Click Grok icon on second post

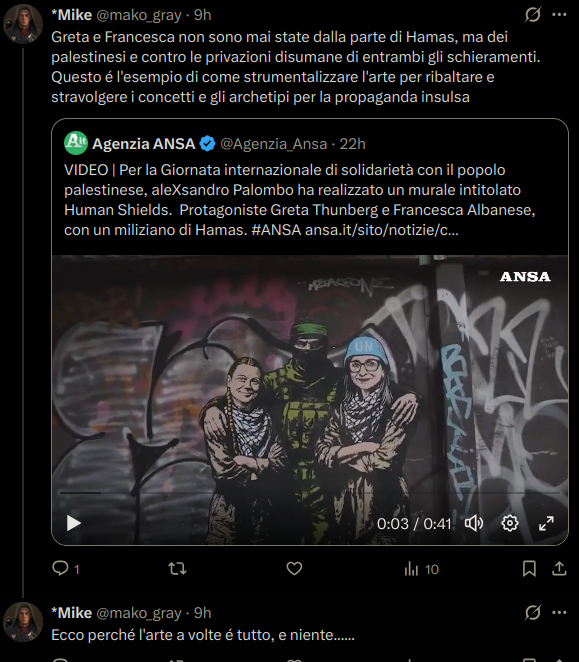[x=533, y=613]
